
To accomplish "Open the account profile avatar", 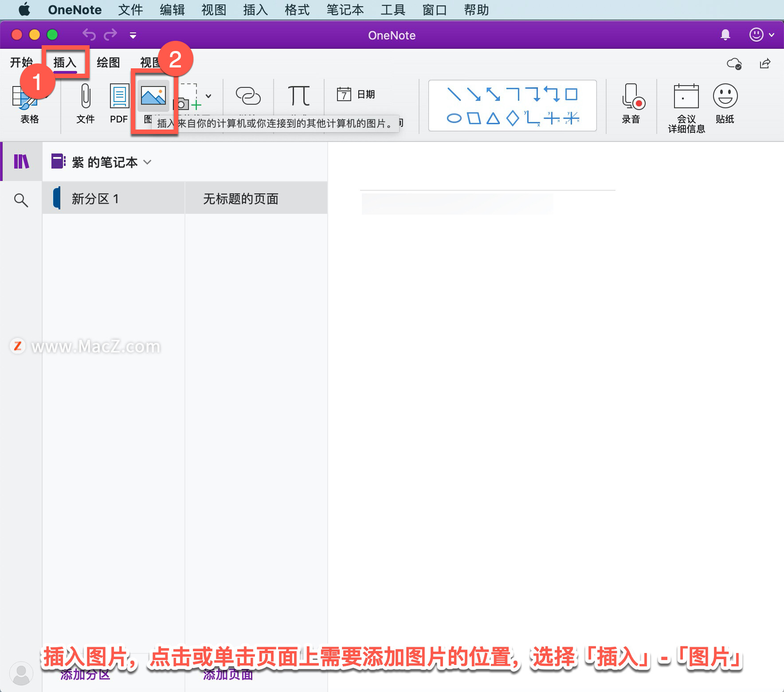I will pos(21,673).
